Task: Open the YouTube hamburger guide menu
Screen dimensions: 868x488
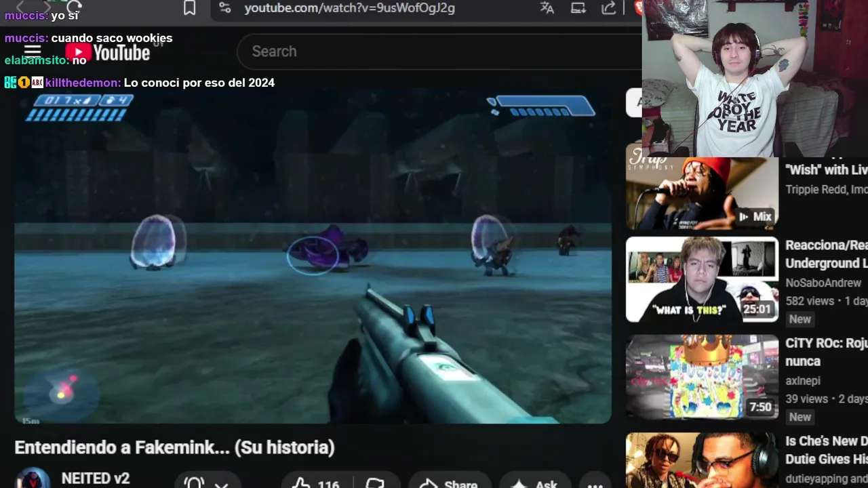Action: click(32, 52)
